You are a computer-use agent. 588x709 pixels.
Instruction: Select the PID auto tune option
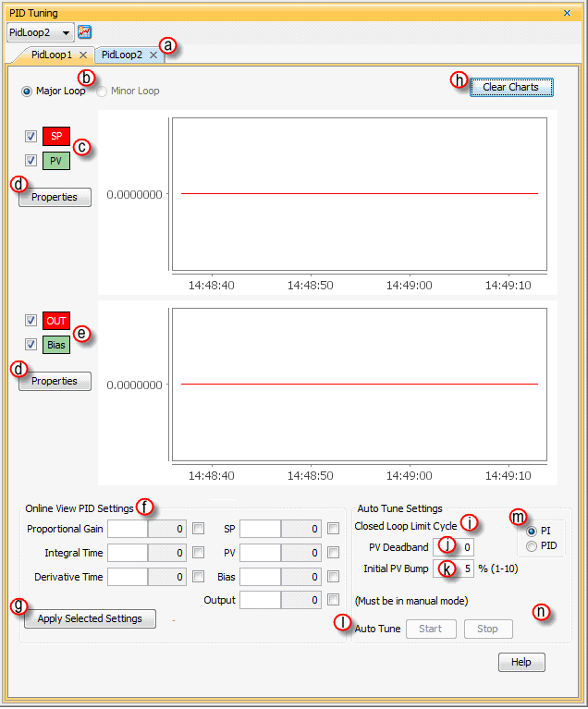[531, 546]
